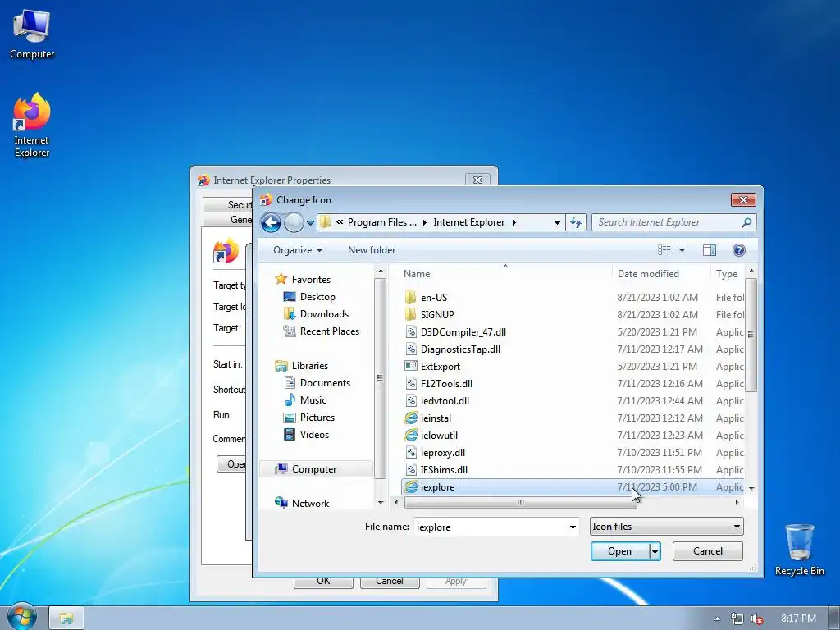The image size is (840, 630).
Task: Select ieproxy.dll file row
Action: click(573, 453)
